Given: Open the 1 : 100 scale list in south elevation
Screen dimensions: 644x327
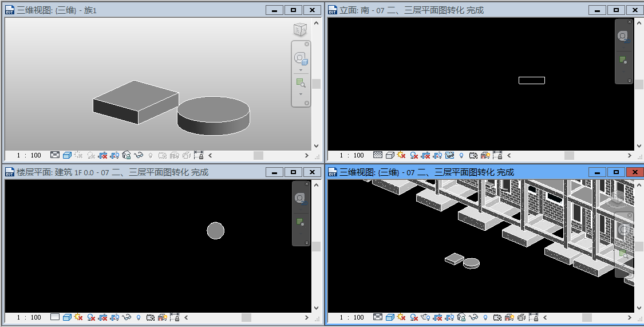Looking at the screenshot, I should [x=352, y=155].
